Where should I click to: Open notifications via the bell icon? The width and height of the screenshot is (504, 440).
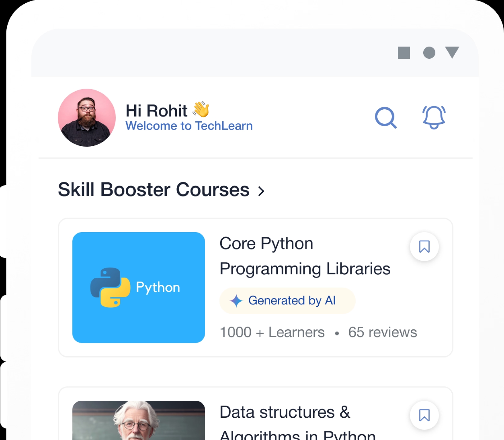point(434,118)
